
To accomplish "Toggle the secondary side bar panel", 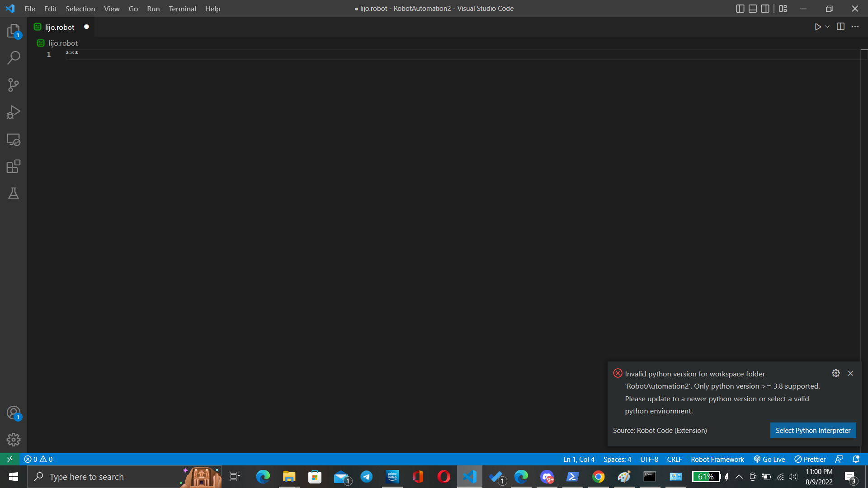I will (x=765, y=8).
